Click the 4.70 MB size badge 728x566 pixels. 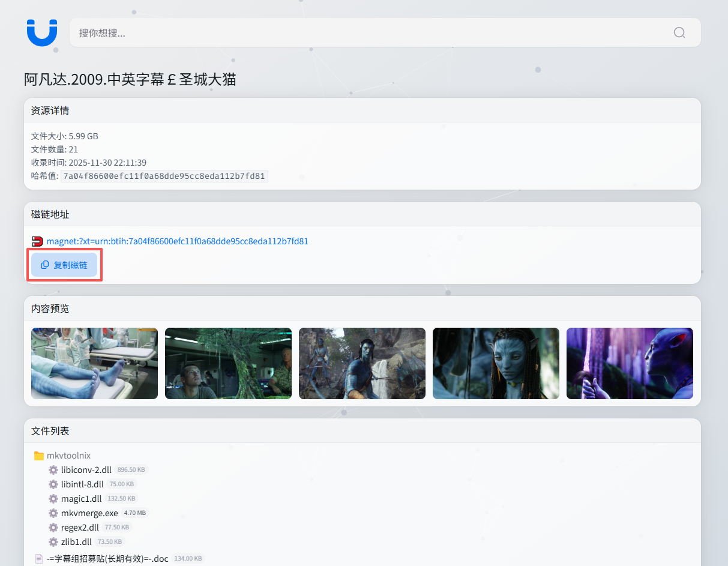pyautogui.click(x=135, y=513)
